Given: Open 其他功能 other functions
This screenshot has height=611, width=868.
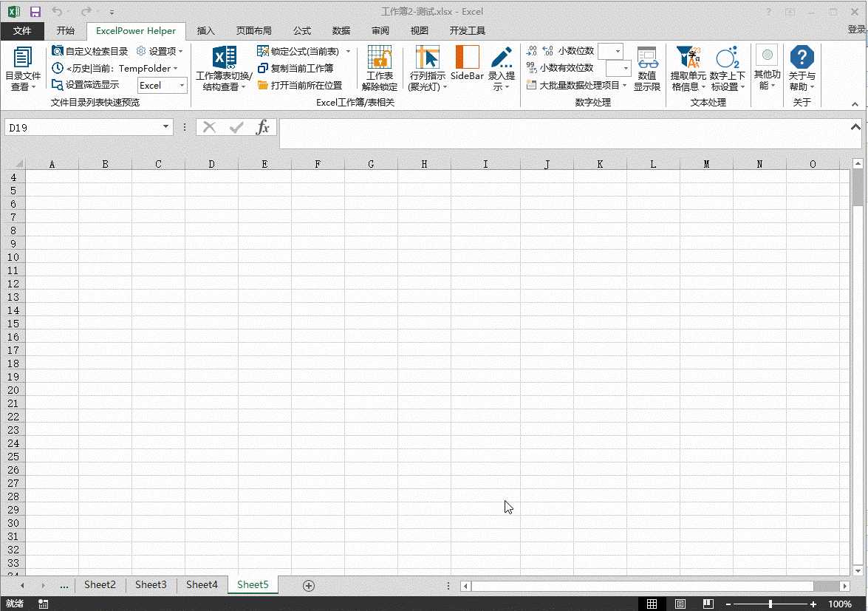Looking at the screenshot, I should (767, 69).
